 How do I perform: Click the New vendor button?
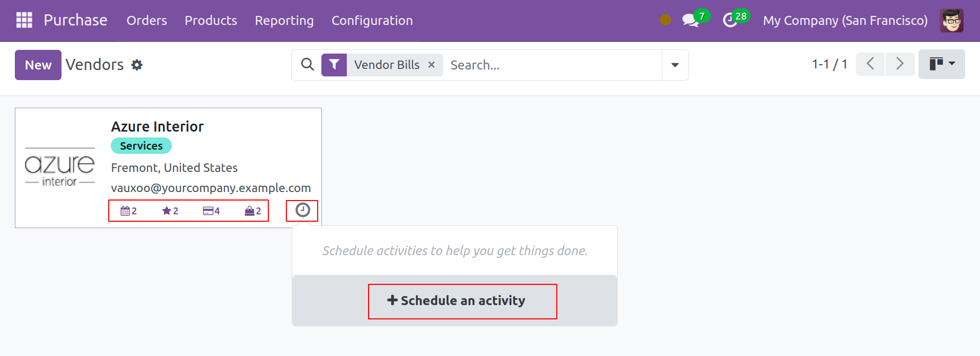[x=38, y=65]
